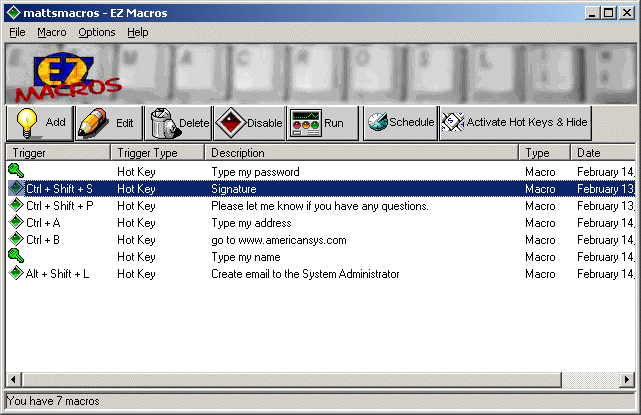Click the Add lightbulb toolbar button
The height and width of the screenshot is (415, 641).
40,123
